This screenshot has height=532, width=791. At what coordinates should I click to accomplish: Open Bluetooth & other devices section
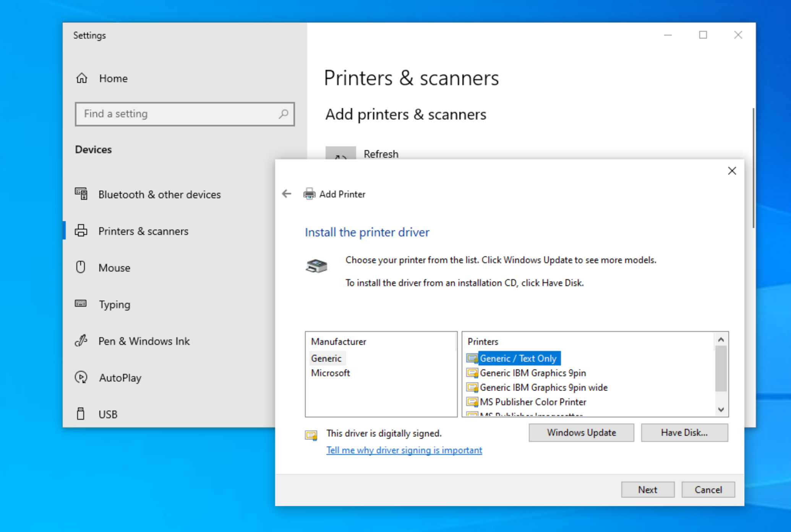click(x=159, y=194)
